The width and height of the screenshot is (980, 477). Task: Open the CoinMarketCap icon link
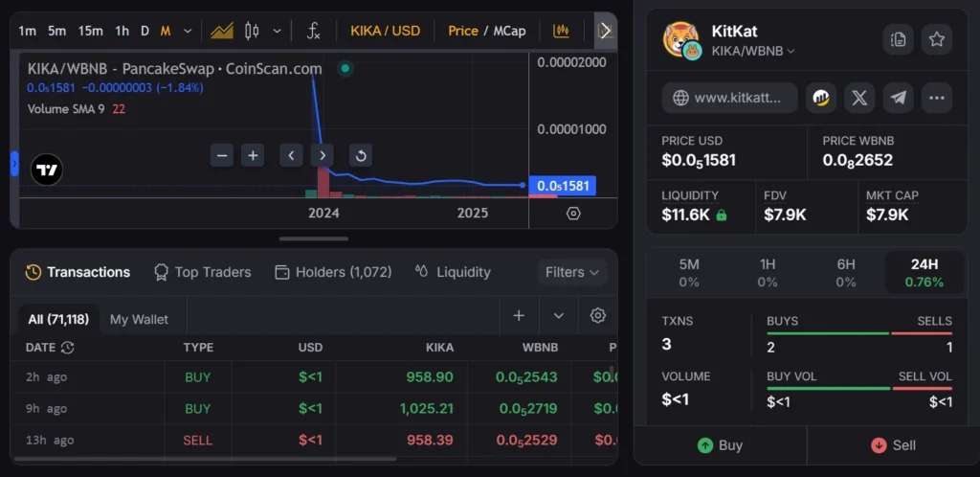(820, 98)
